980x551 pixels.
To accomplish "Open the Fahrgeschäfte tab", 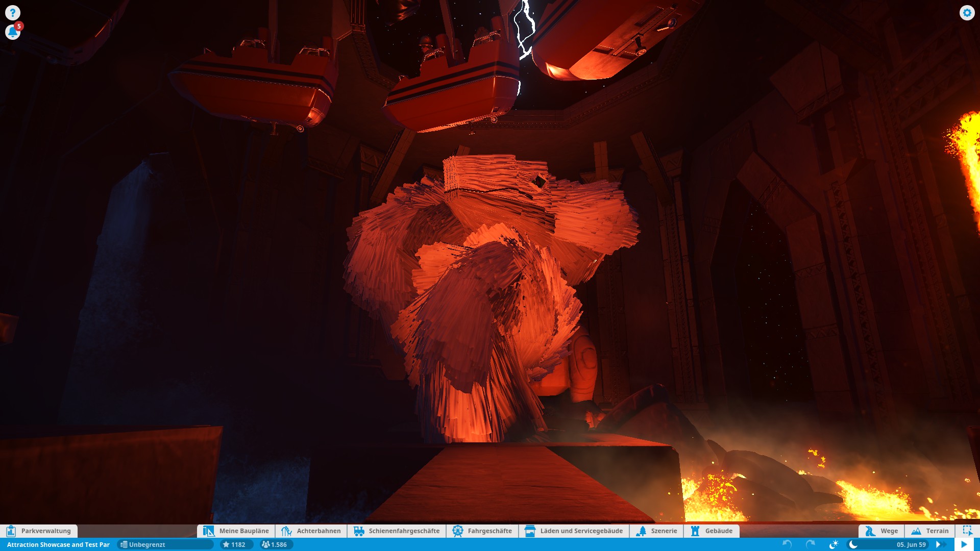I will pos(482,531).
